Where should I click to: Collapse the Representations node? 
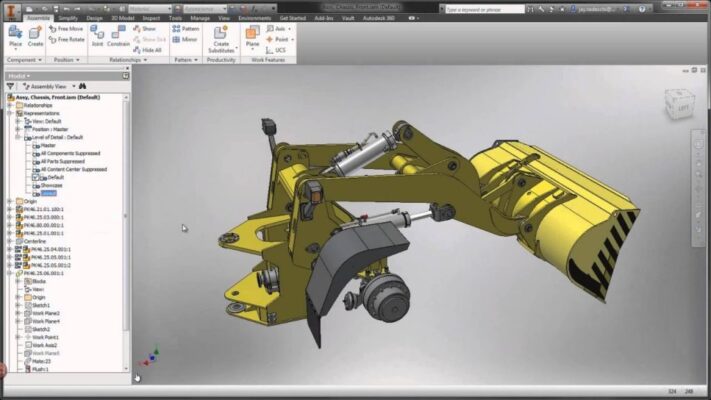pos(10,113)
